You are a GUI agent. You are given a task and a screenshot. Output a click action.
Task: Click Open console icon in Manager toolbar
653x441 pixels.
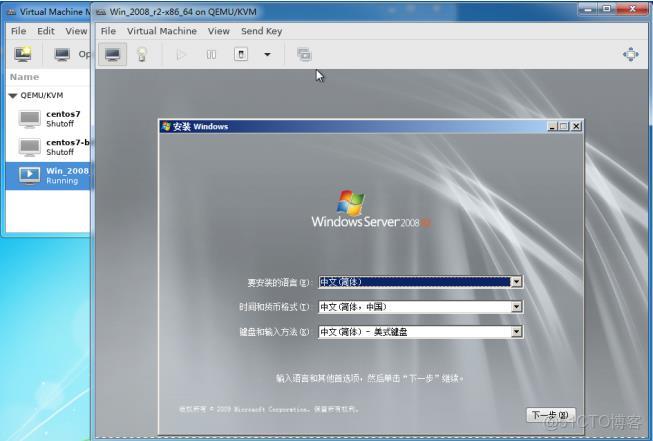[62, 54]
